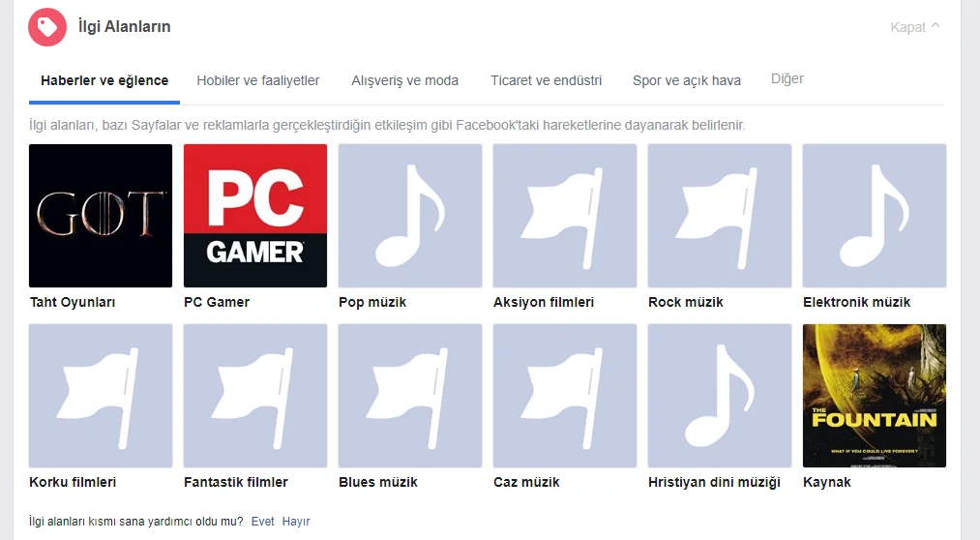The width and height of the screenshot is (980, 540).
Task: Click the pink tag icon beside İlgi Alanların
Action: [x=46, y=27]
